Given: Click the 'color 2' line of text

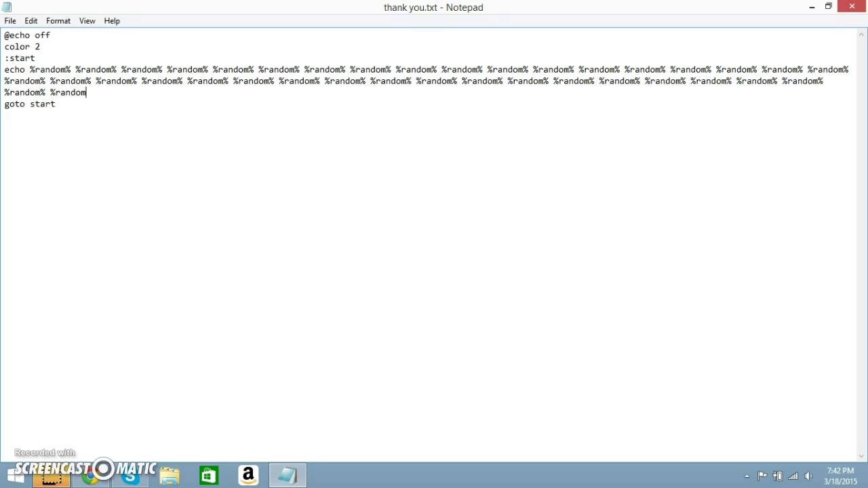Looking at the screenshot, I should pyautogui.click(x=22, y=47).
